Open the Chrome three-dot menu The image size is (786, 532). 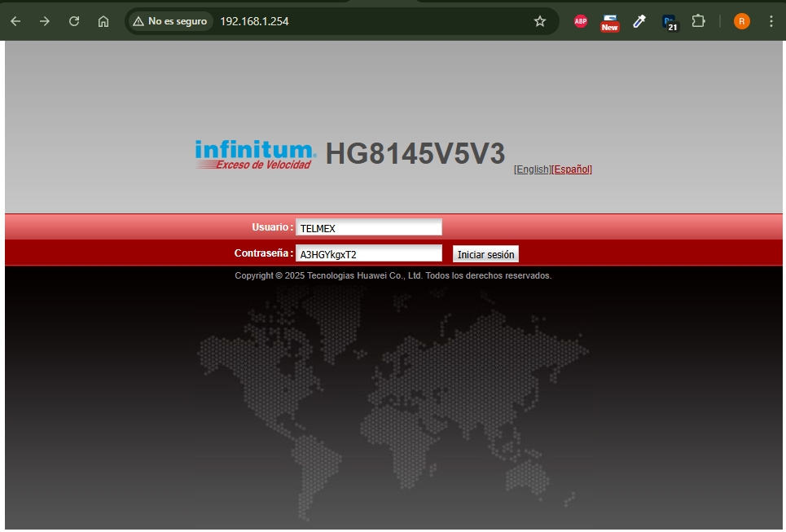coord(771,21)
